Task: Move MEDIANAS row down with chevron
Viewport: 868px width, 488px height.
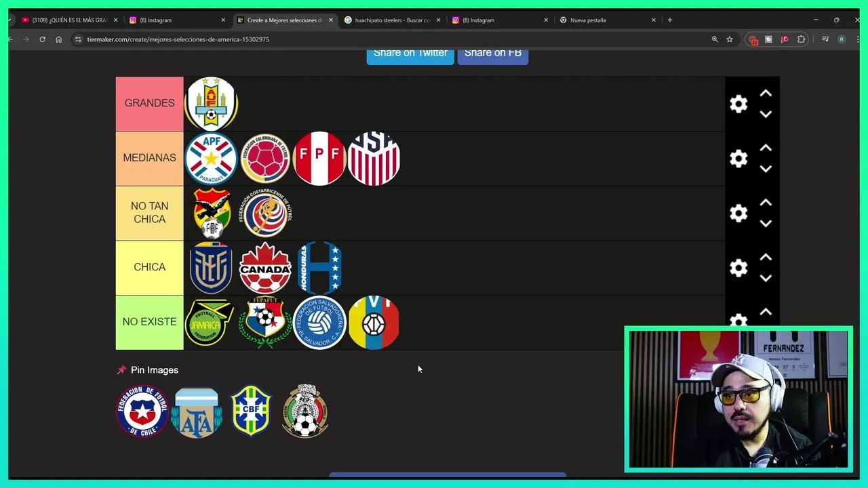Action: [x=766, y=169]
